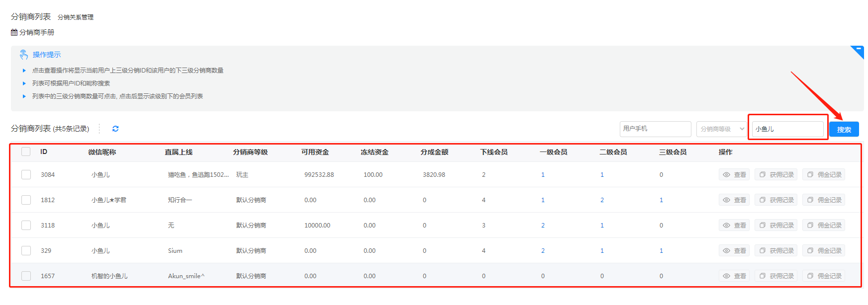Viewport: 868px width, 305px height.
Task: Click 一级会员 count 1 in row 3084
Action: (543, 175)
